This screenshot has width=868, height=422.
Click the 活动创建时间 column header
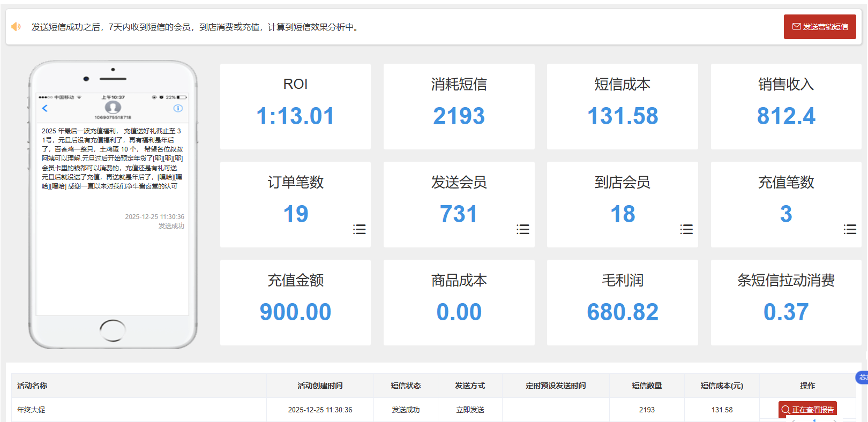point(320,386)
